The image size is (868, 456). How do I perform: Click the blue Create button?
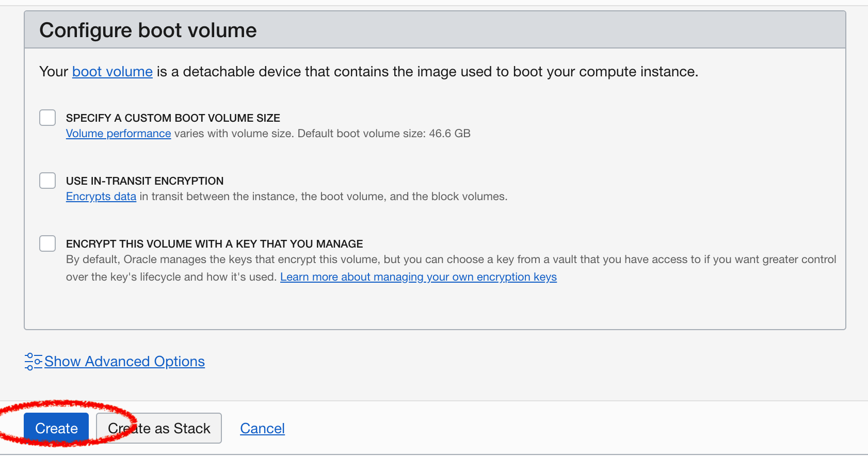(x=56, y=428)
